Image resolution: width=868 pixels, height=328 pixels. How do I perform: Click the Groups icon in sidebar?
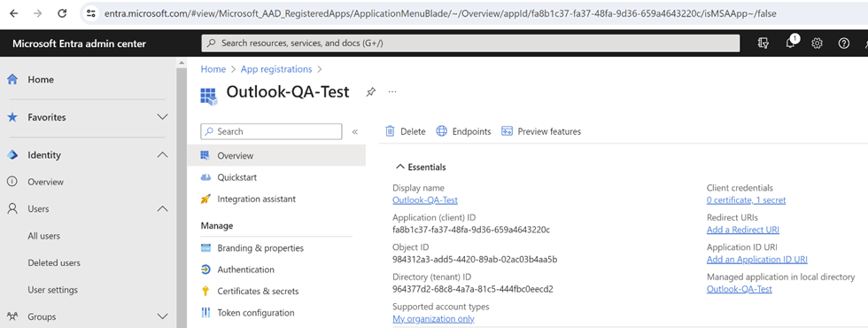[12, 317]
